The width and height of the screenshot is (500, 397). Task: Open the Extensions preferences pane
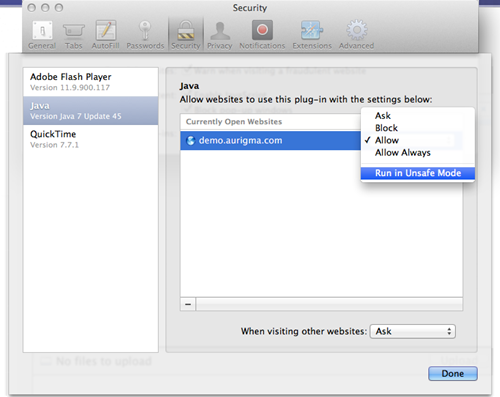[312, 35]
